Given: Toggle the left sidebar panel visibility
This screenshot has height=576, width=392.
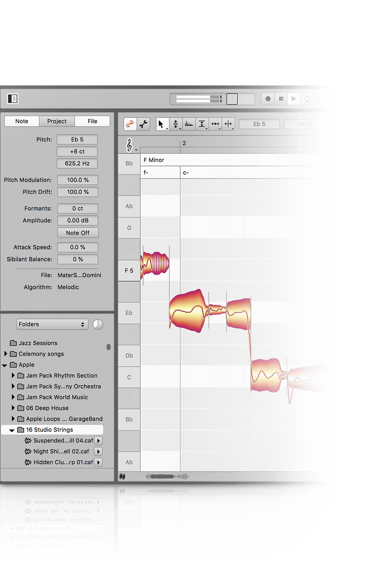Looking at the screenshot, I should point(12,99).
